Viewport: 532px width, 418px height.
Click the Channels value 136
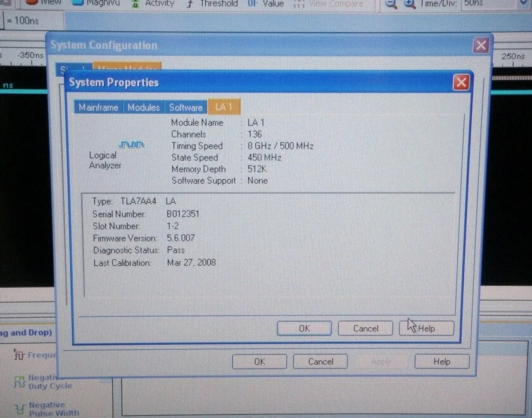(x=255, y=134)
